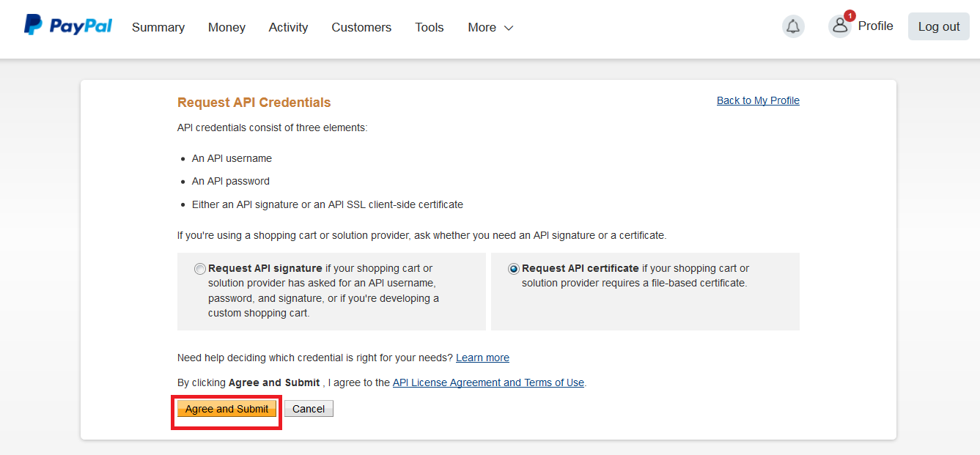Viewport: 980px width, 455px height.
Task: Click the Agree and Submit button
Action: [x=227, y=409]
